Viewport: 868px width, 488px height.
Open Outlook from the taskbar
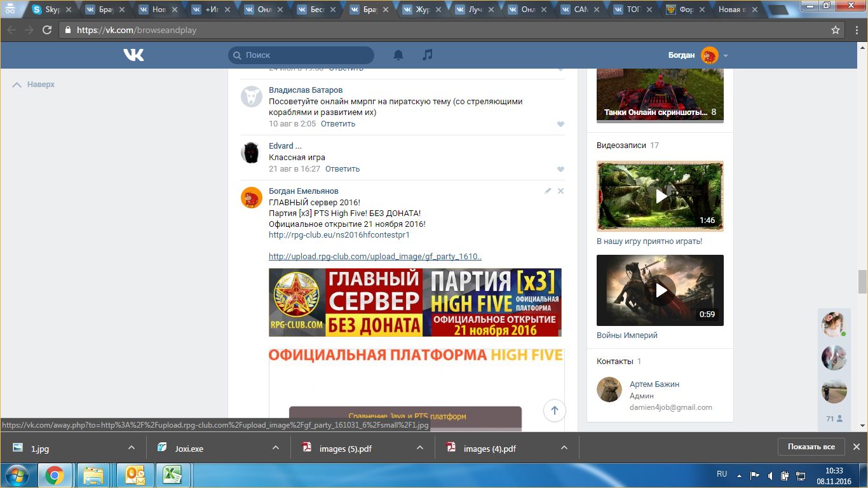point(135,475)
